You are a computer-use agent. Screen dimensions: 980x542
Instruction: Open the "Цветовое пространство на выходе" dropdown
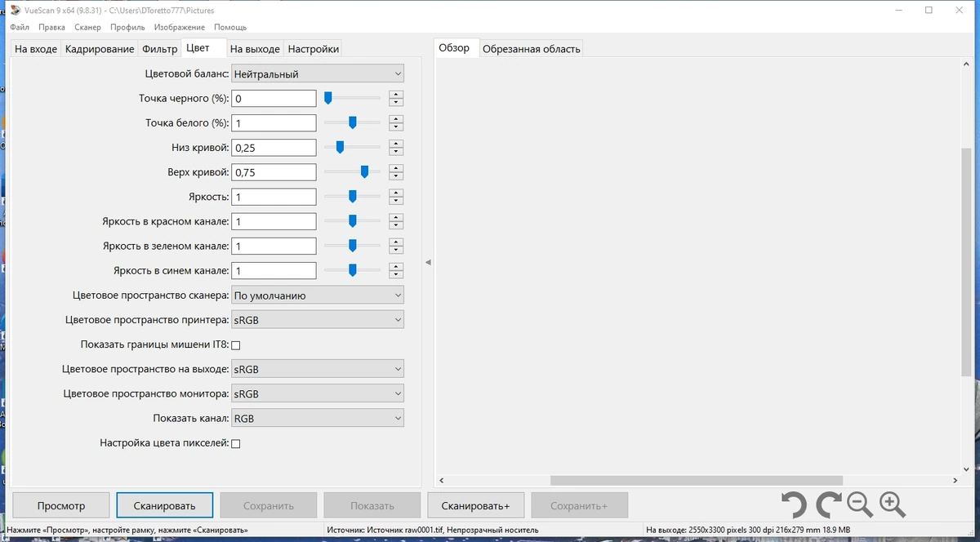[x=318, y=369]
